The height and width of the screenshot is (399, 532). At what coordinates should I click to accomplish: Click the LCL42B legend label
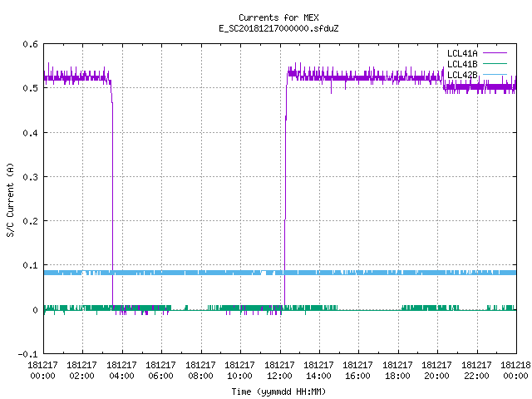click(462, 75)
